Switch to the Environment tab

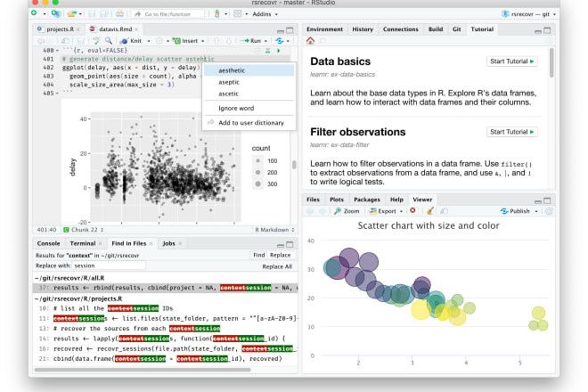coord(324,29)
